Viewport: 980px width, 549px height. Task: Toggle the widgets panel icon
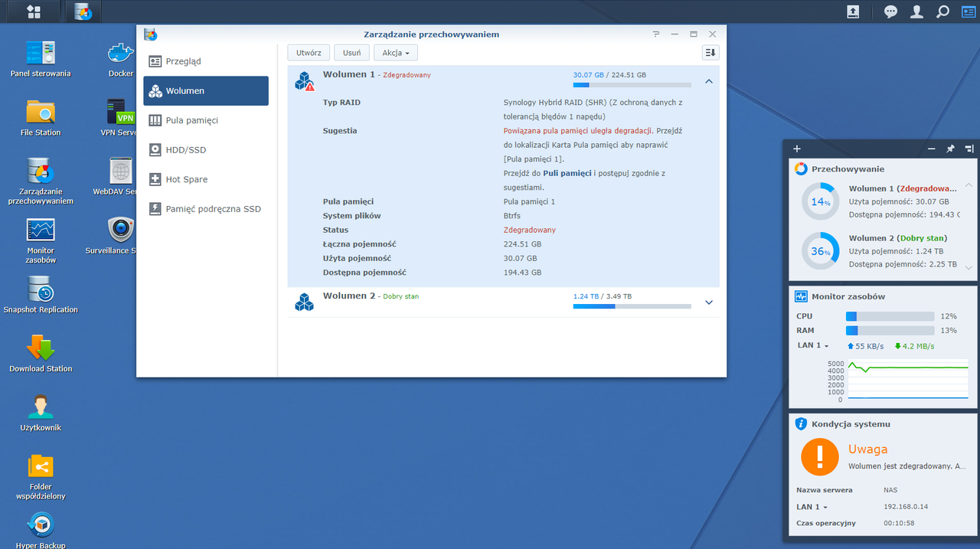969,11
